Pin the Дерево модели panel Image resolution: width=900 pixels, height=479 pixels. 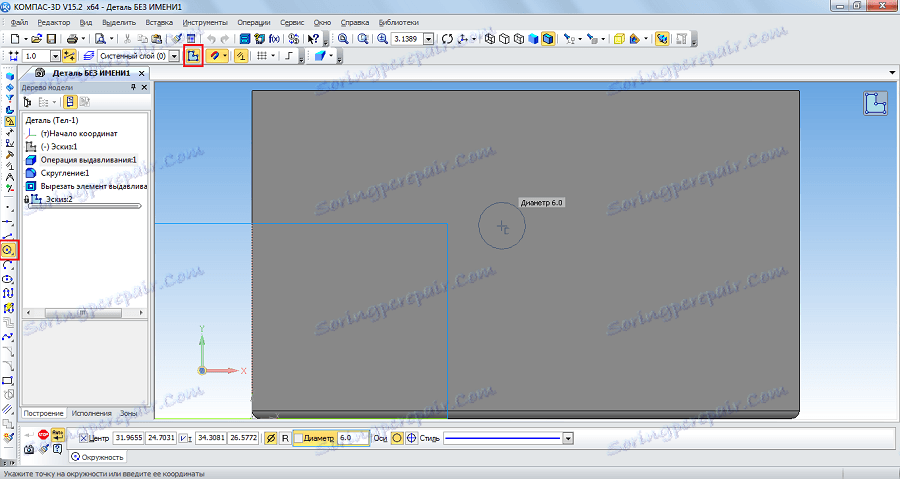[133, 87]
